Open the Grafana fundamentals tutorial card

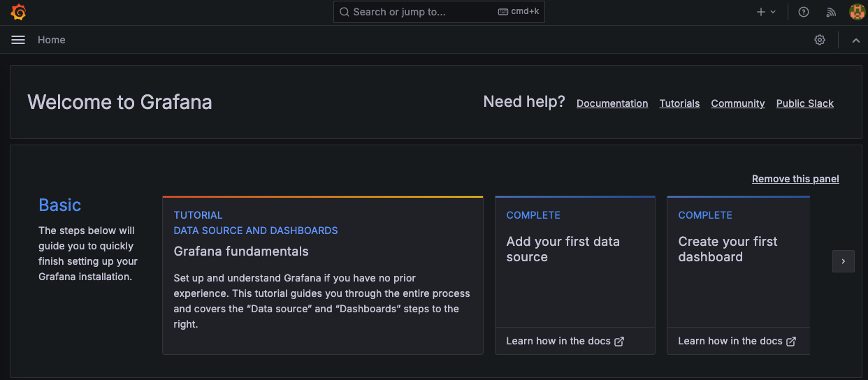[x=323, y=275]
